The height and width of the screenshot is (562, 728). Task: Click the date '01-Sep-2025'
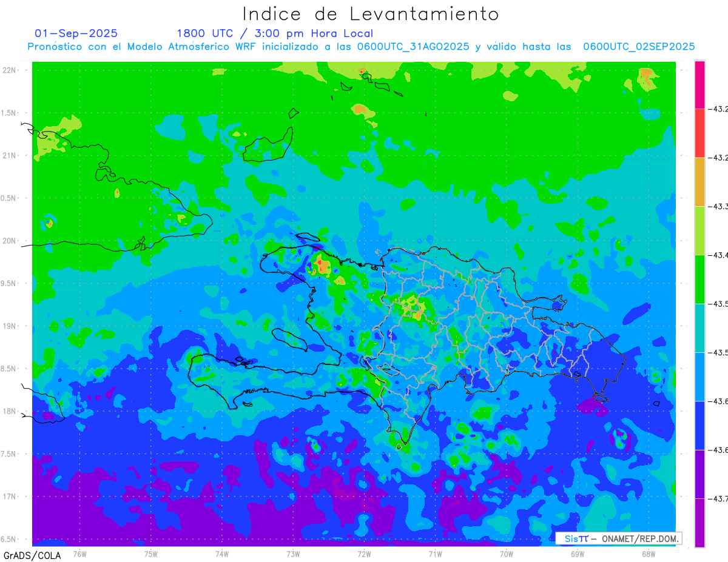[x=76, y=33]
